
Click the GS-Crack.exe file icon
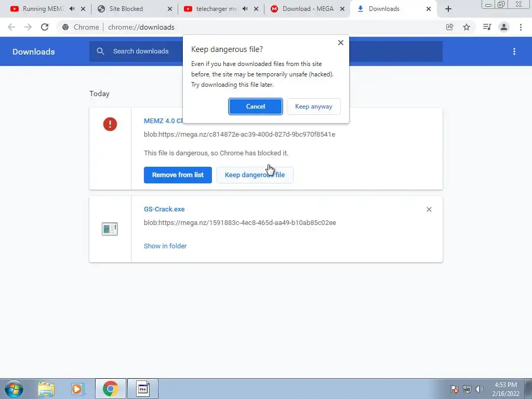(110, 229)
